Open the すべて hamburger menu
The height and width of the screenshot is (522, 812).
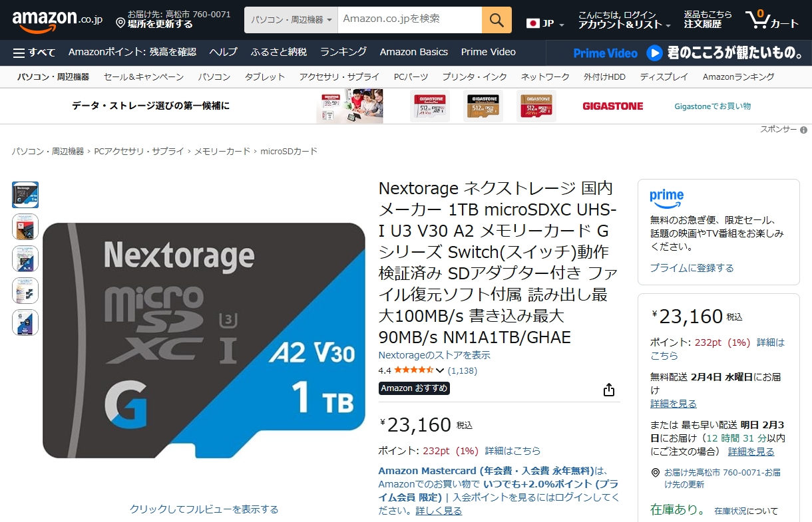coord(34,53)
